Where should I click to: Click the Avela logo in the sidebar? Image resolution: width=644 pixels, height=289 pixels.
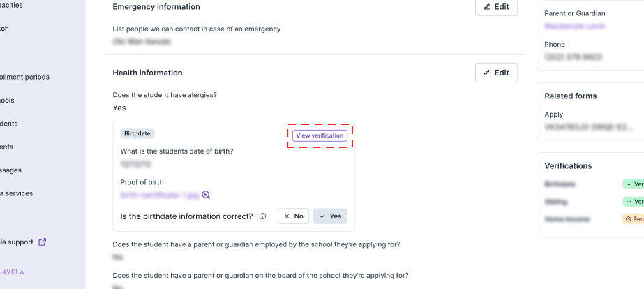coord(13,272)
